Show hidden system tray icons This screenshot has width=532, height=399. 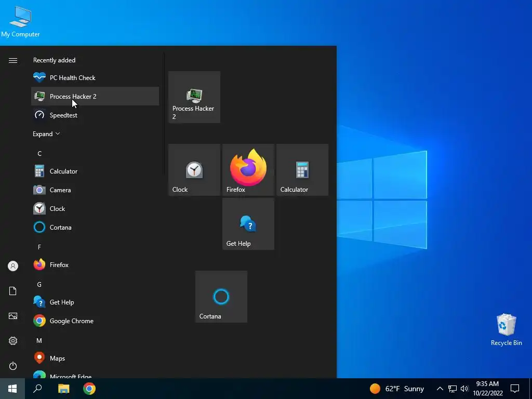[440, 389]
